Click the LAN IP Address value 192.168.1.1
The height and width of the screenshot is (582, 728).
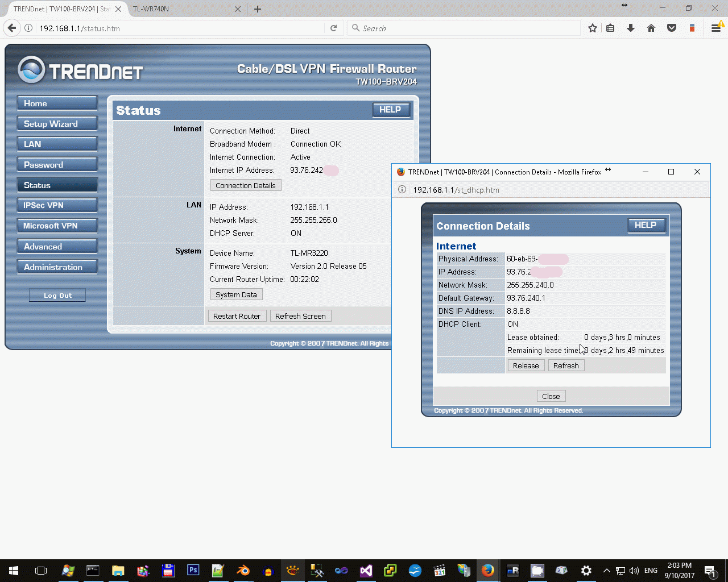click(x=309, y=207)
